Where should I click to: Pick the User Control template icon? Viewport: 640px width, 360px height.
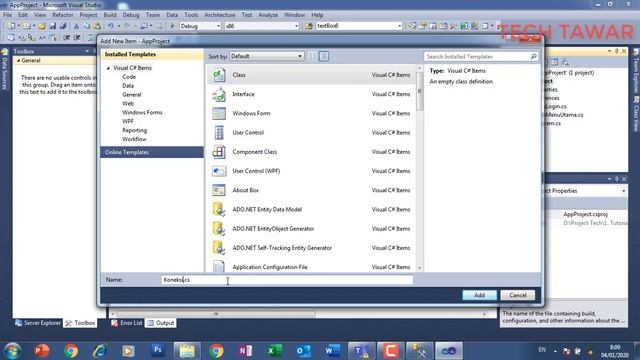click(219, 133)
